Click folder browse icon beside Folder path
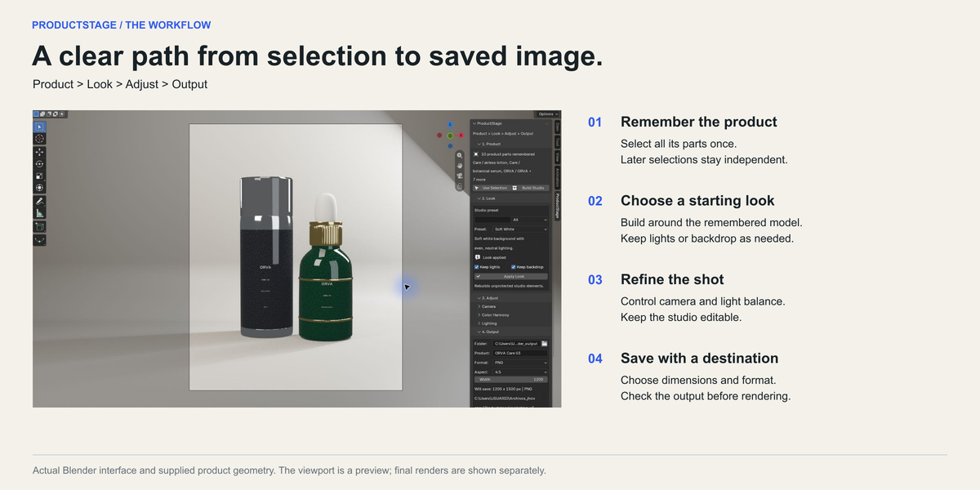This screenshot has width=980, height=490. click(x=545, y=344)
